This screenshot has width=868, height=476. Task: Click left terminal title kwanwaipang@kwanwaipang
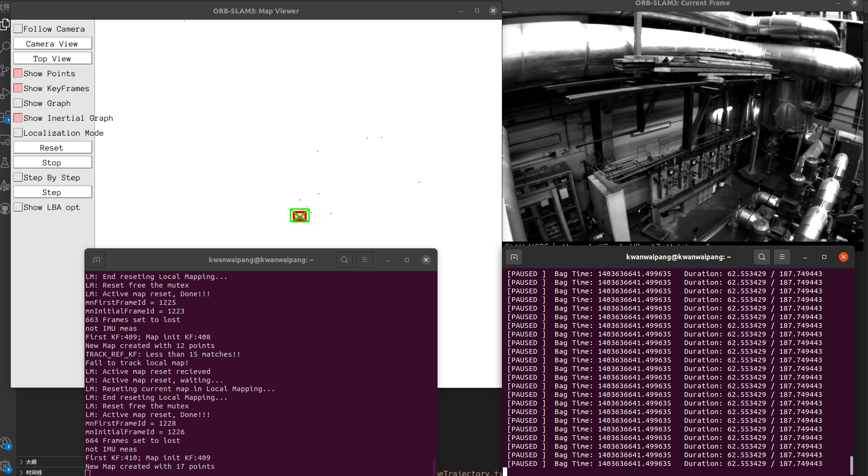point(261,260)
